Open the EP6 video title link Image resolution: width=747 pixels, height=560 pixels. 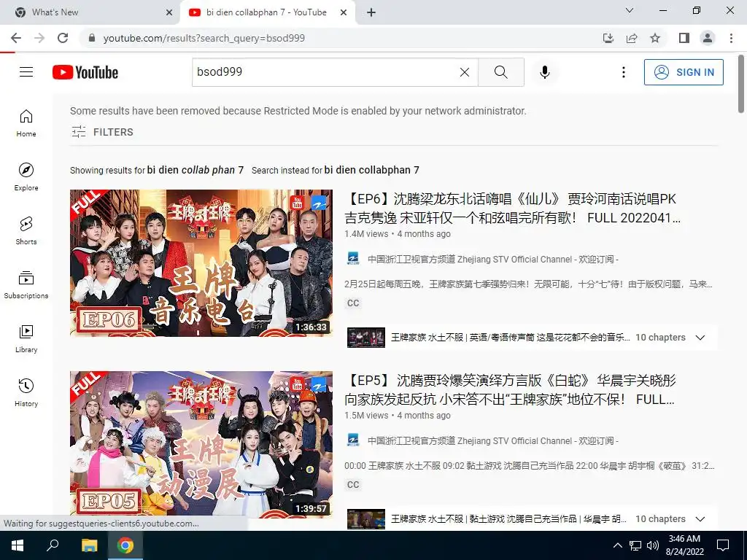[x=513, y=208]
